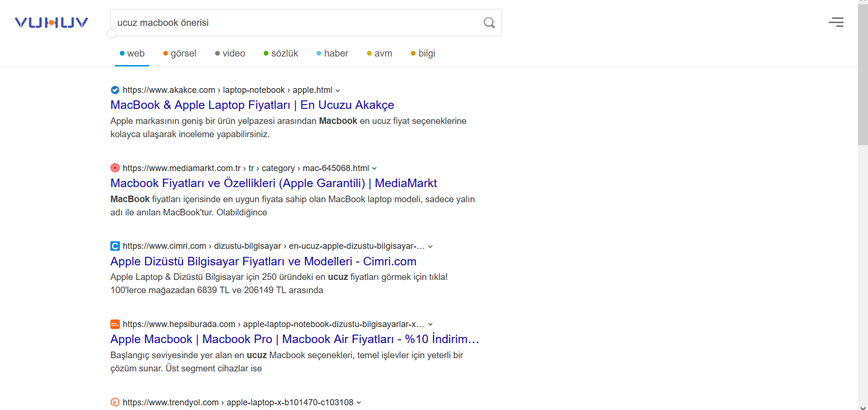This screenshot has height=410, width=868.
Task: Expand the cimri URL dropdown arrow
Action: point(430,246)
